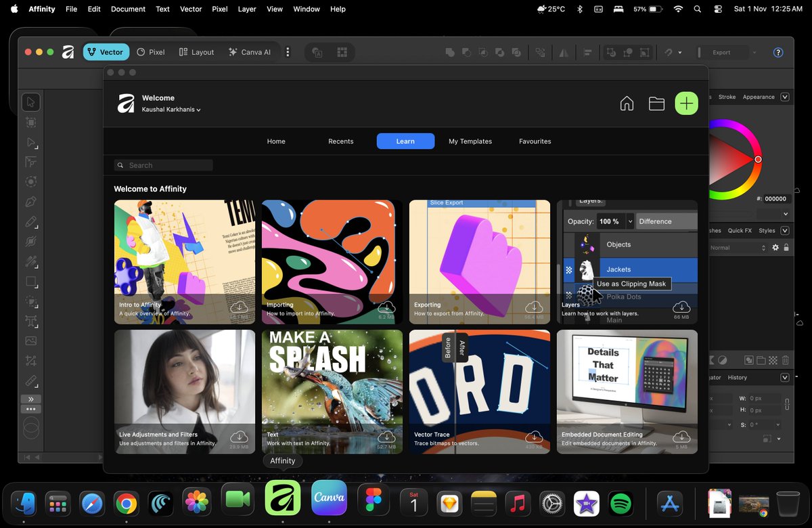Open the snapping options dropdown arrow
Viewport: 812px width, 528px height.
pos(679,53)
